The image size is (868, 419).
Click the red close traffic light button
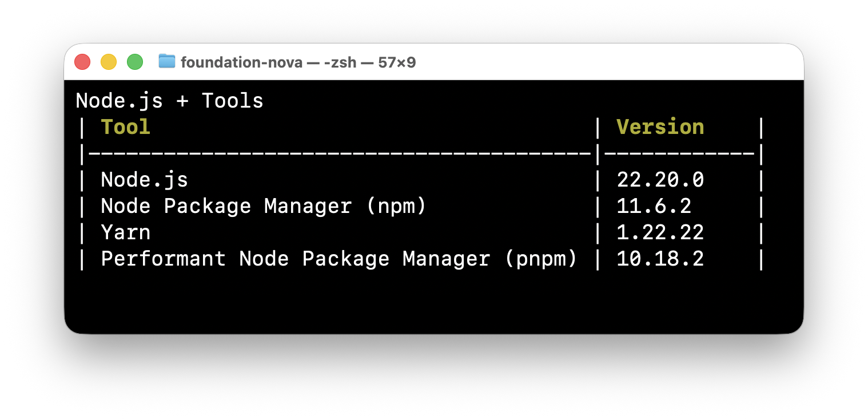point(82,61)
